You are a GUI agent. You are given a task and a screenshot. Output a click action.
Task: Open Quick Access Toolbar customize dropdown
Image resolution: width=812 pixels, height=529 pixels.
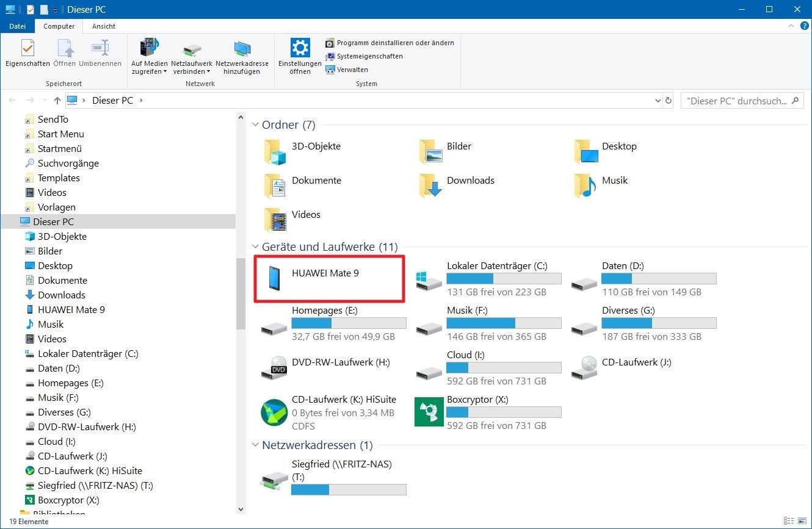point(55,10)
